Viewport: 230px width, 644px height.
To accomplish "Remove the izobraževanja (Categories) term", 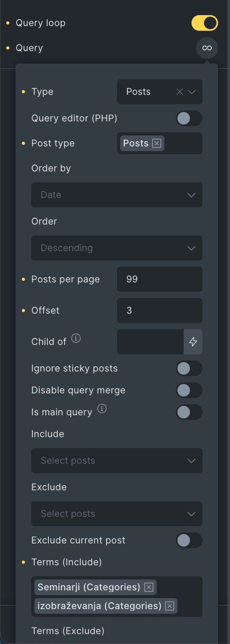I will (169, 606).
